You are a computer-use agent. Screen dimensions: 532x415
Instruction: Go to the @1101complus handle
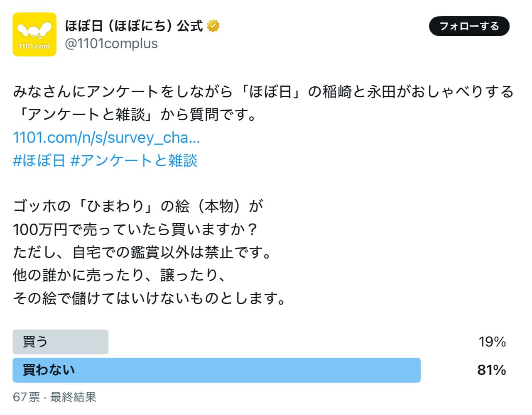pos(111,44)
